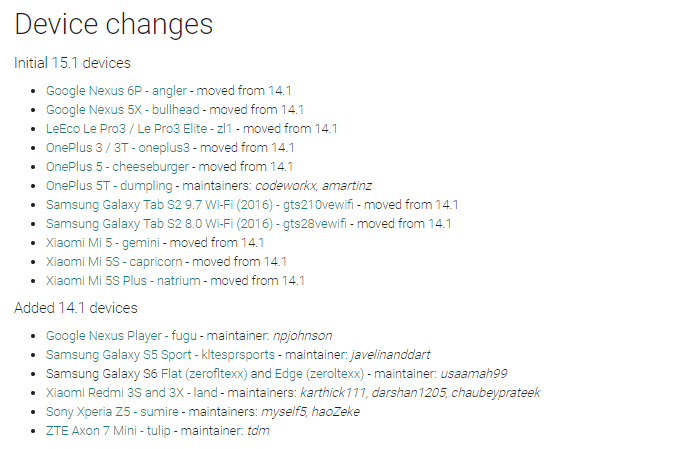Open the Samsung Galaxy S5 Sport kltesprsports link
The image size is (682, 449).
[160, 355]
